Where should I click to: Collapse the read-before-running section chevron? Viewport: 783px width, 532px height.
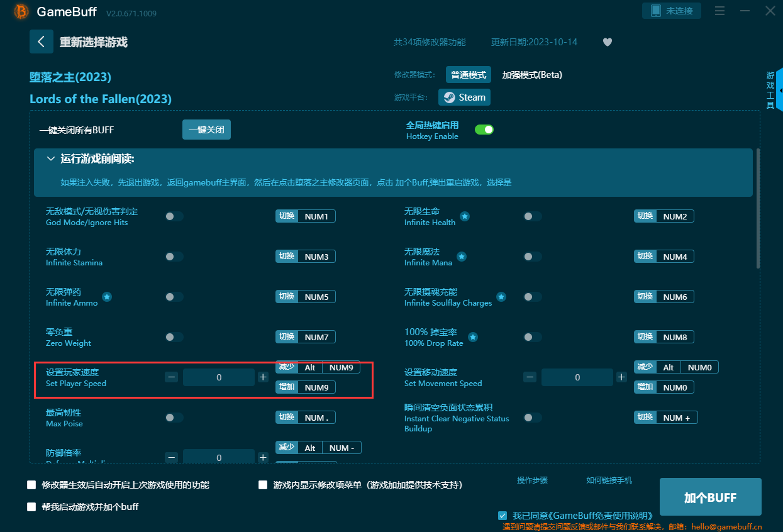pos(50,159)
